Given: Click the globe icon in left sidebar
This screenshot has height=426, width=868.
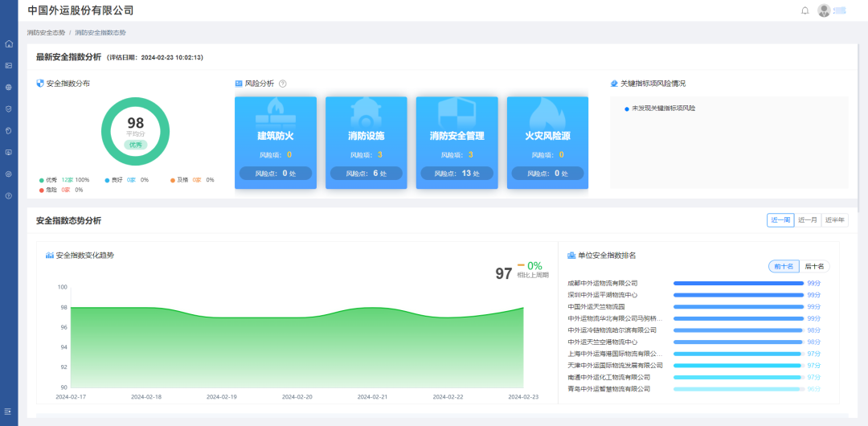Looking at the screenshot, I should 9,87.
